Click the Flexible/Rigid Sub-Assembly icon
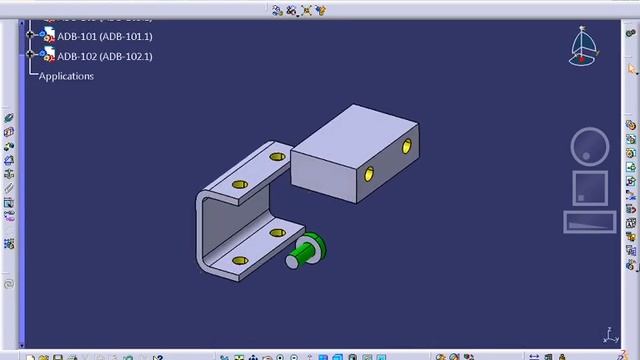The image size is (640, 360). click(9, 216)
